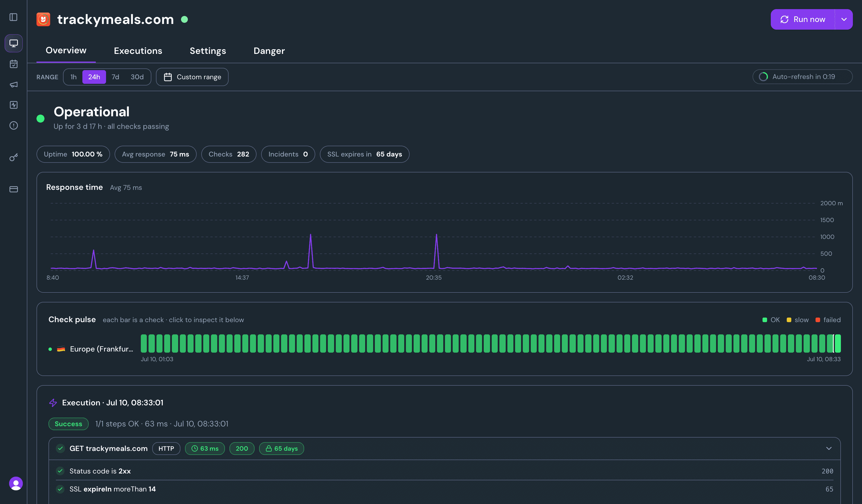
Task: Select the 30d range option
Action: point(137,77)
